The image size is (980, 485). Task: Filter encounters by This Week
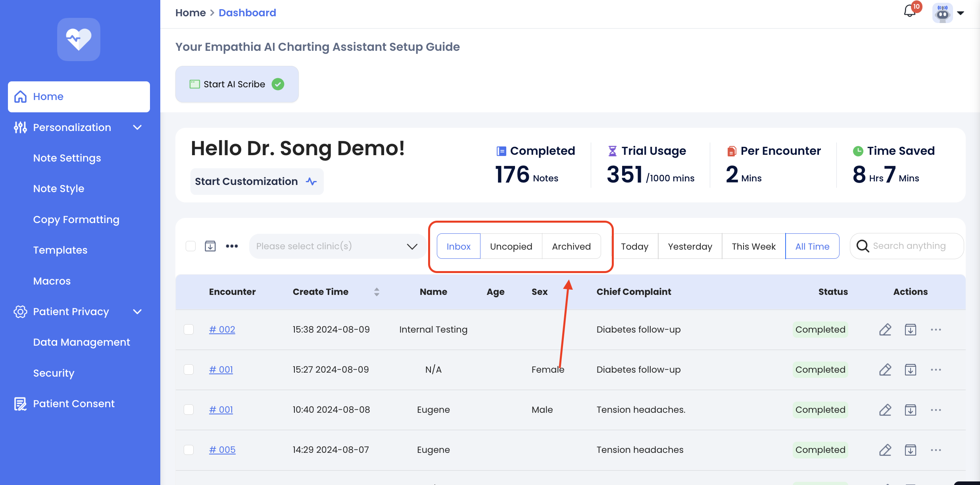pyautogui.click(x=753, y=246)
